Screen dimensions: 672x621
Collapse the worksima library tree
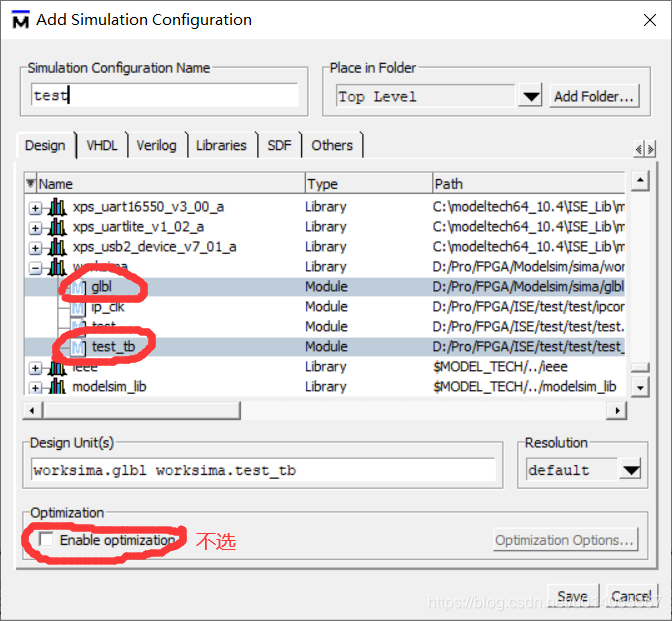(36, 268)
